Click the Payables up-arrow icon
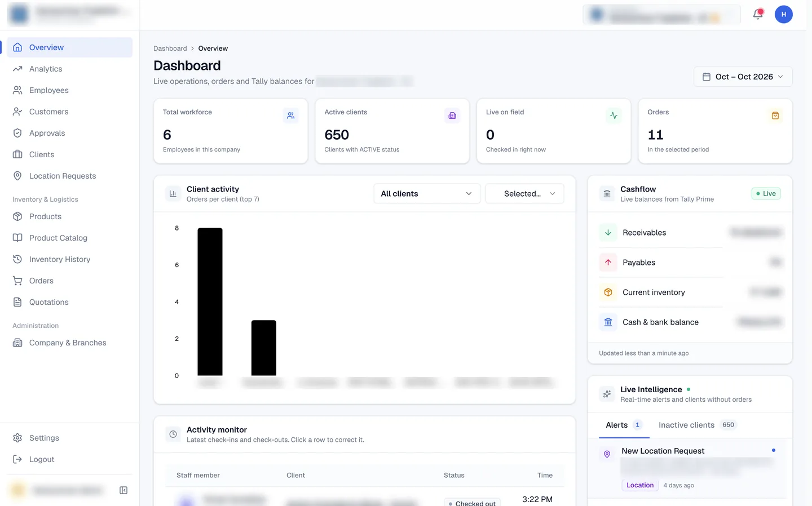 pyautogui.click(x=608, y=263)
